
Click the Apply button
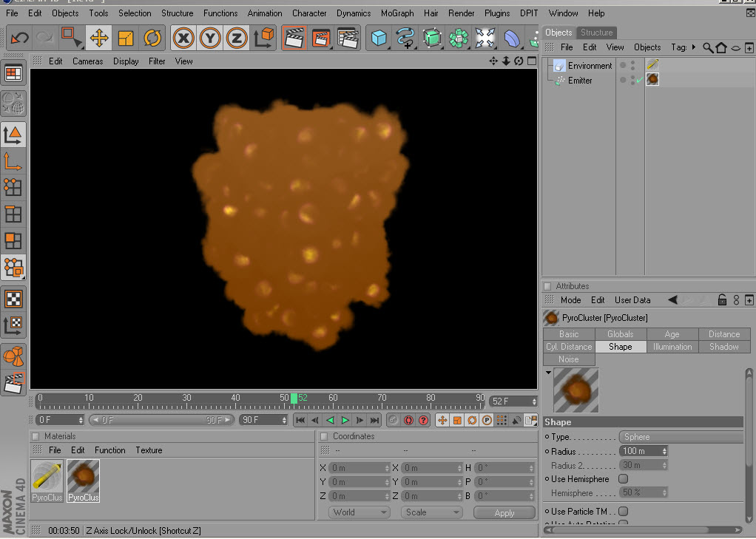click(504, 513)
